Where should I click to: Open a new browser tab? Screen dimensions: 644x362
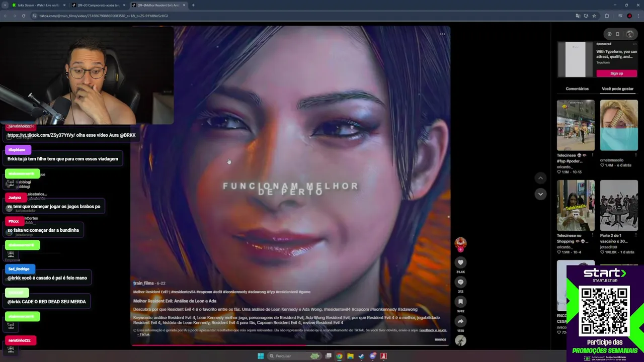click(x=193, y=5)
